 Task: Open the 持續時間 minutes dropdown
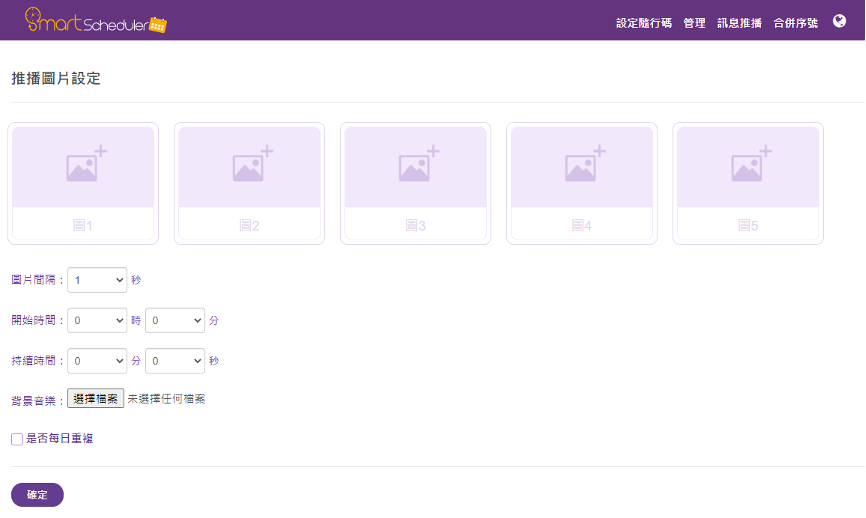tap(97, 361)
